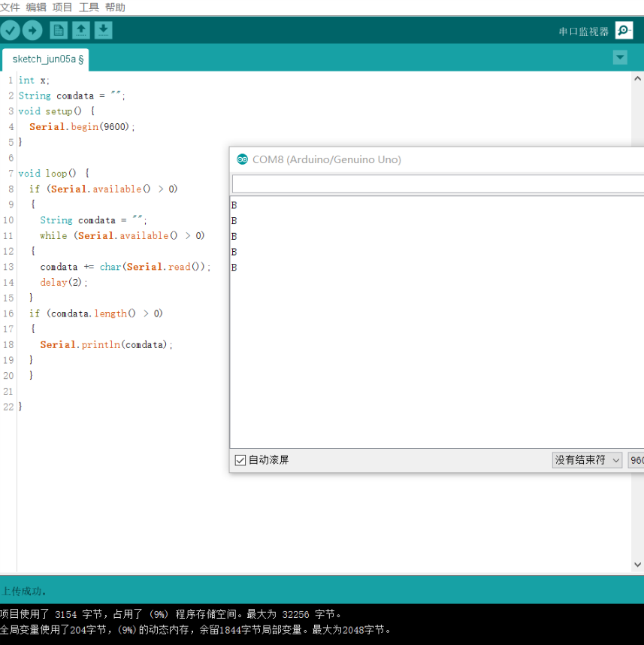The width and height of the screenshot is (644, 645).
Task: Click the Verify (checkmark) button
Action: [x=10, y=30]
